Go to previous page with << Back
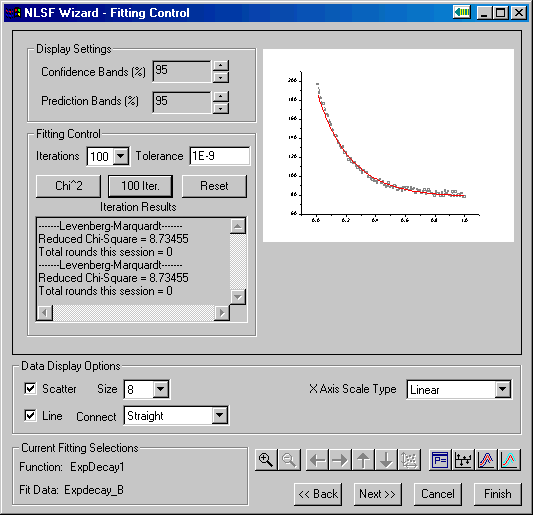 pos(318,494)
